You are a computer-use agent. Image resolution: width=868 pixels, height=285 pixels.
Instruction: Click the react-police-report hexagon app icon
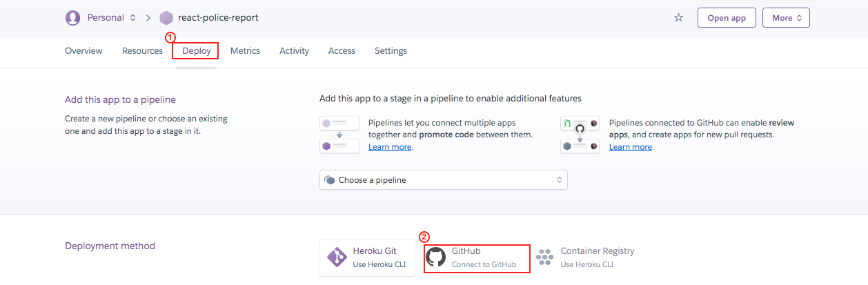coord(166,18)
